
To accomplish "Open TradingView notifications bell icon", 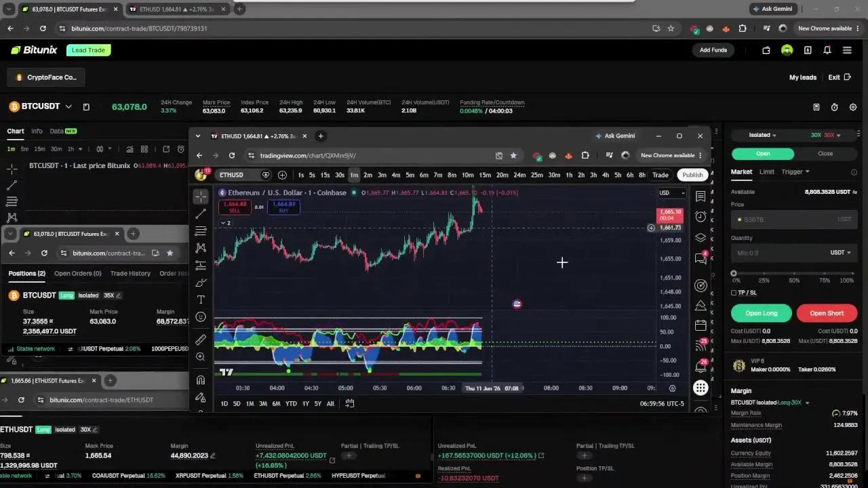I will (701, 367).
